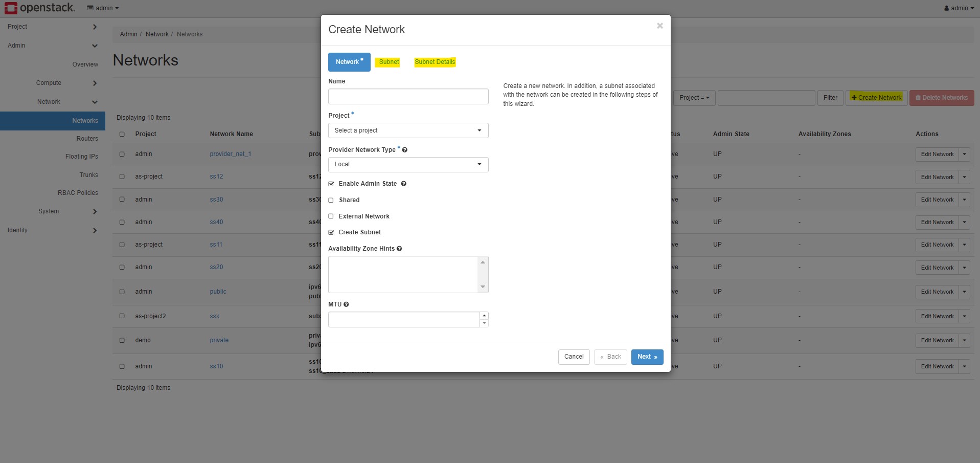Image resolution: width=980 pixels, height=463 pixels.
Task: Increase the MTU value with up arrow
Action: [484, 316]
